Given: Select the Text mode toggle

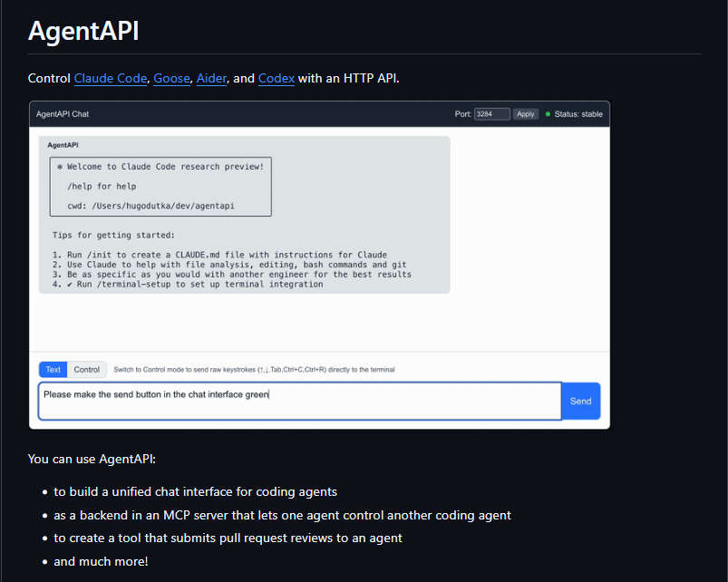Looking at the screenshot, I should (x=53, y=370).
